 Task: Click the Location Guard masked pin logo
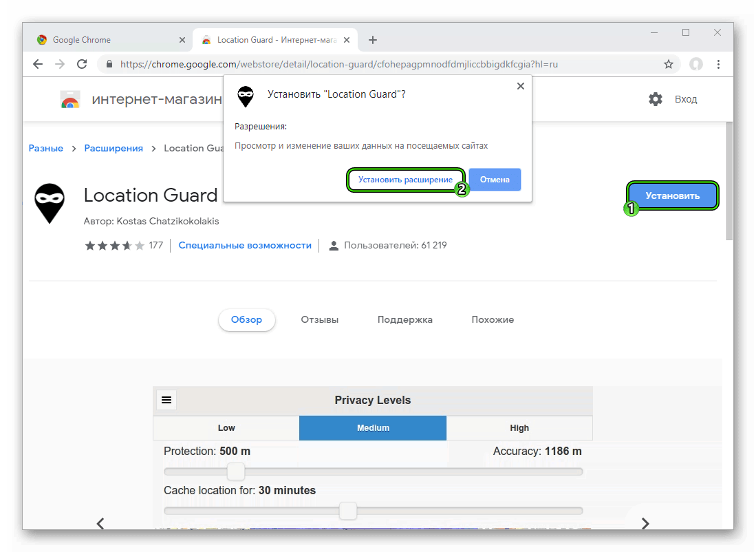pos(49,203)
